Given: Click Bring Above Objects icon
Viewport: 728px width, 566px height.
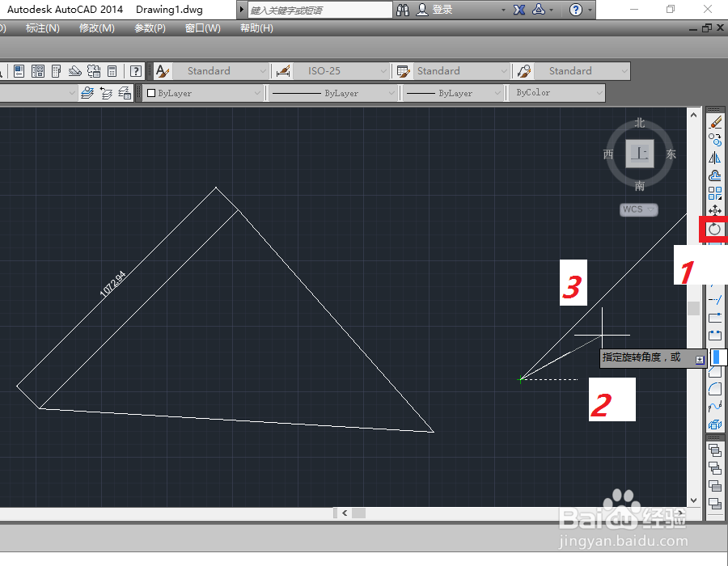Looking at the screenshot, I should [715, 485].
